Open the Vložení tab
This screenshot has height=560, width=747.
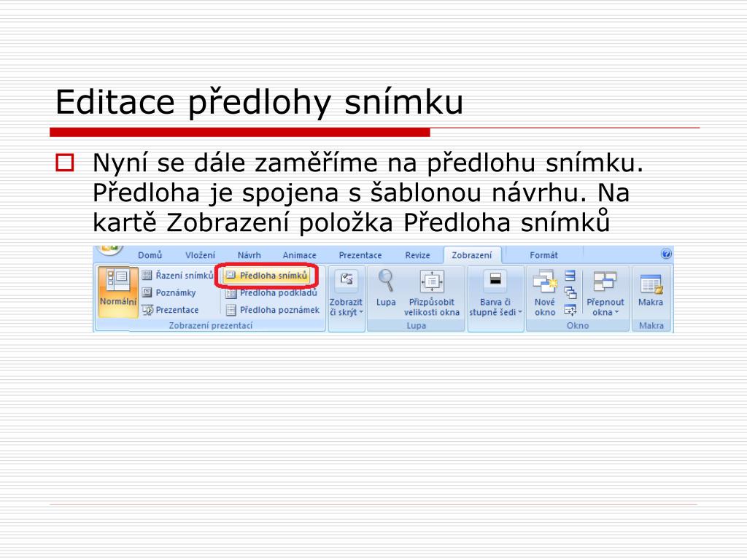[x=200, y=255]
